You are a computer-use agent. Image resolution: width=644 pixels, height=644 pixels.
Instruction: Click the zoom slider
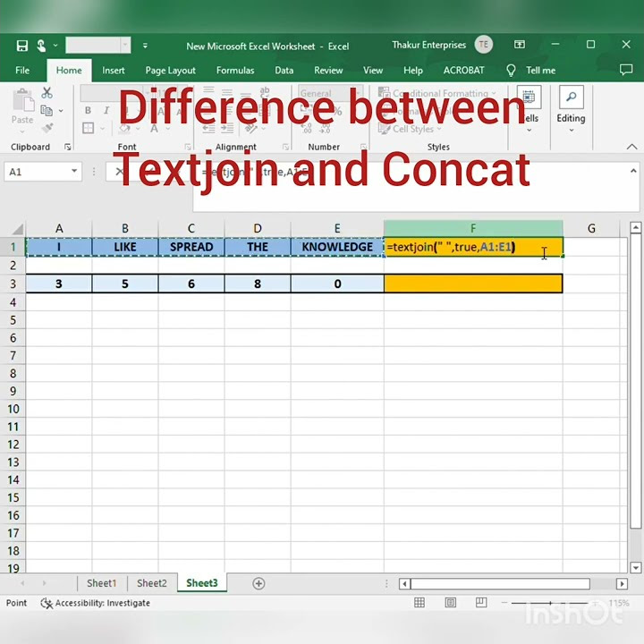550,603
